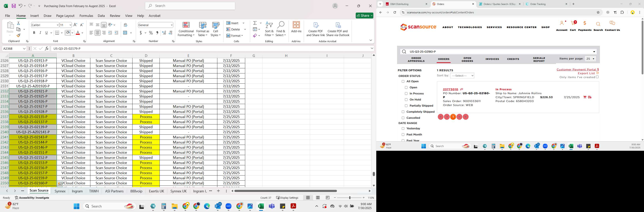Open the Open Orders tab on ScanSource
The width and height of the screenshot is (644, 212).
coord(467,59)
